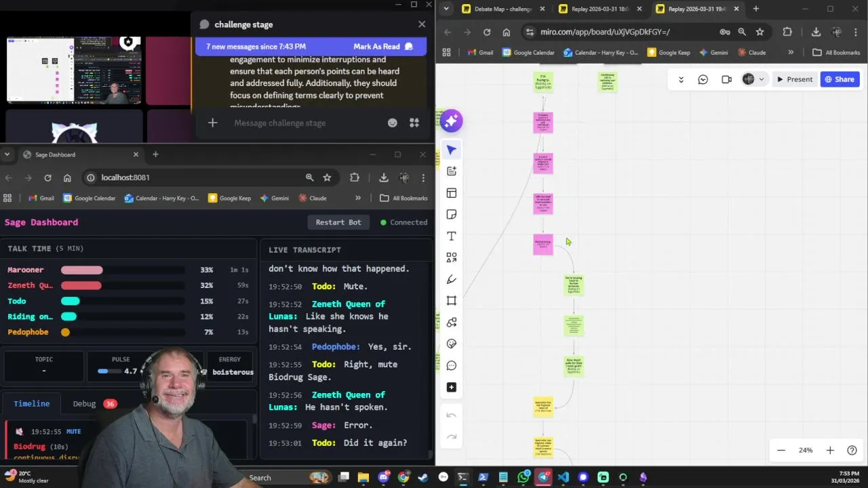This screenshot has width=868, height=488.
Task: Open Miro user avatar dropdown
Action: (753, 79)
